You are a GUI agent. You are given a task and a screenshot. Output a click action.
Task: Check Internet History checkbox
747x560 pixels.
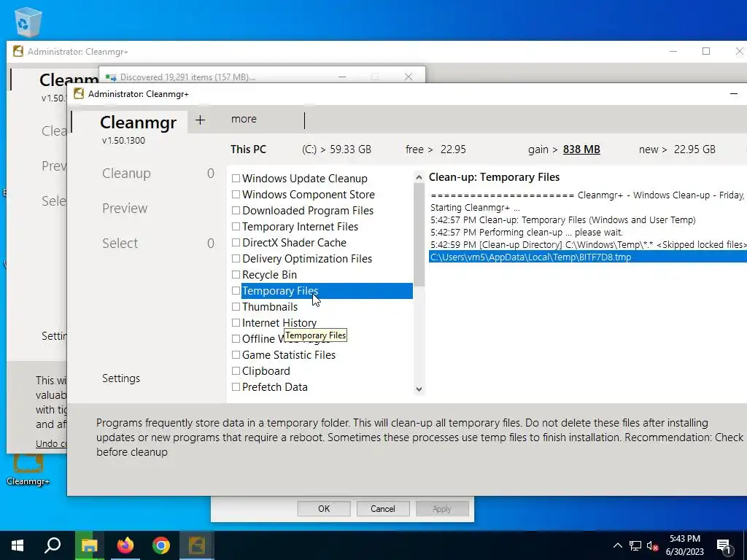[236, 323]
